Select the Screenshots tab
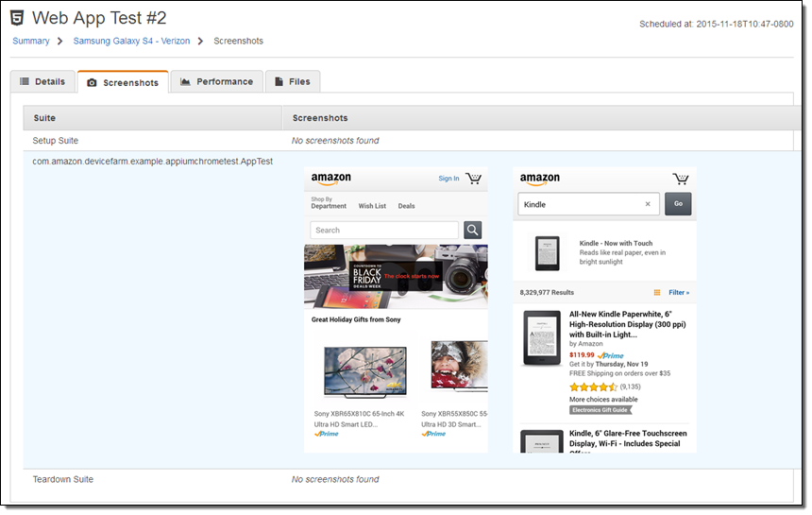The image size is (812, 515). (x=123, y=83)
